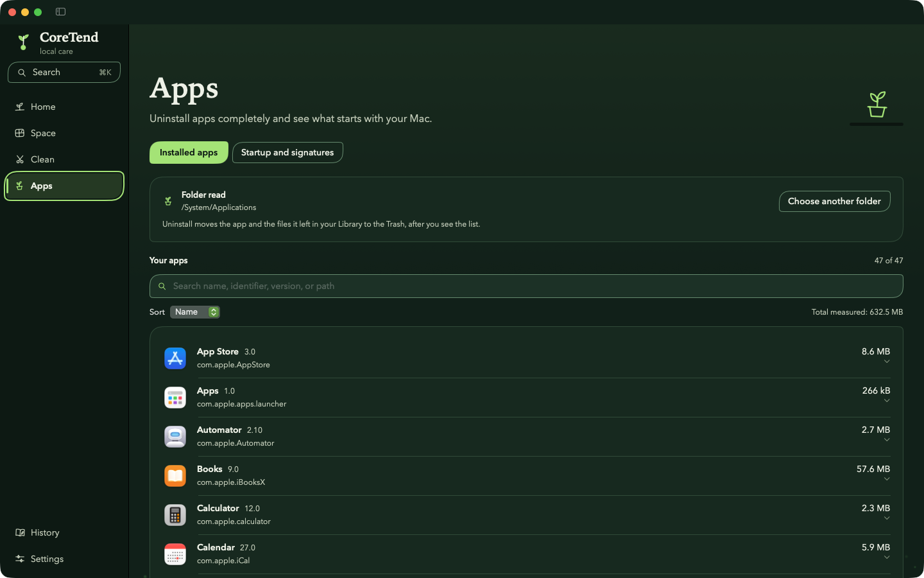Click com.apple.iCal identifier
The height and width of the screenshot is (578, 924).
point(223,561)
